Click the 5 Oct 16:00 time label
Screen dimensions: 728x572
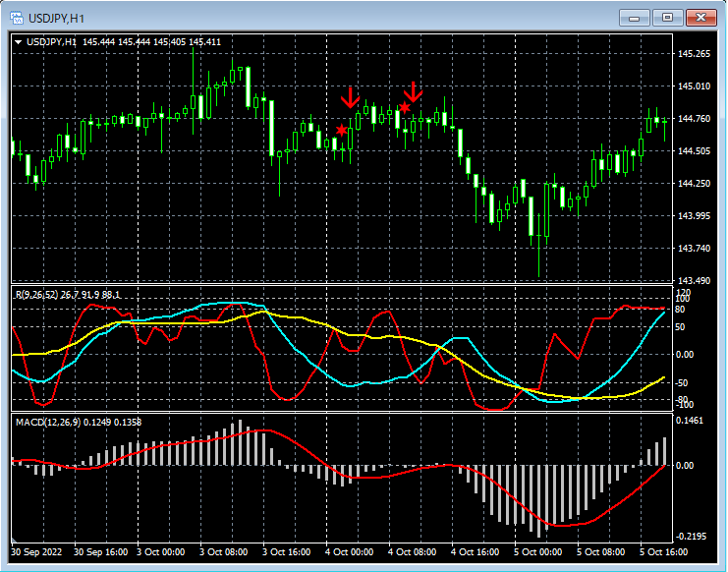click(x=664, y=552)
